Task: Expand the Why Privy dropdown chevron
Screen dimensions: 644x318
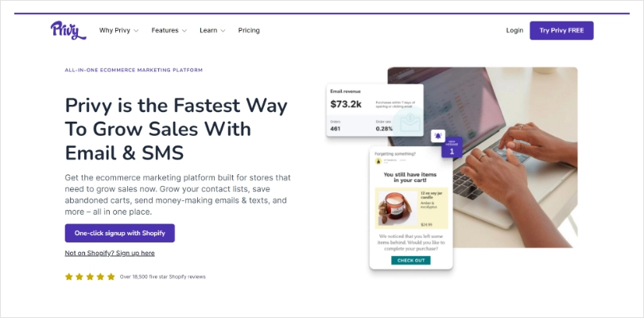Action: [x=136, y=31]
